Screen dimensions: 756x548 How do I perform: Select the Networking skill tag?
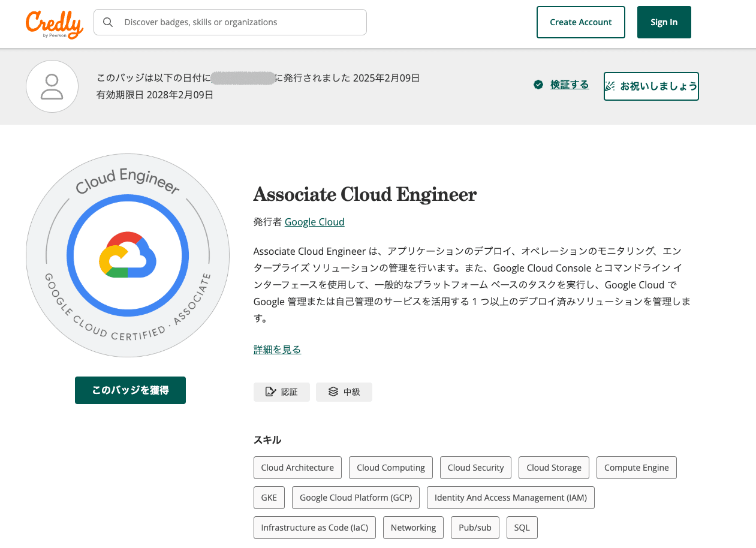point(414,528)
